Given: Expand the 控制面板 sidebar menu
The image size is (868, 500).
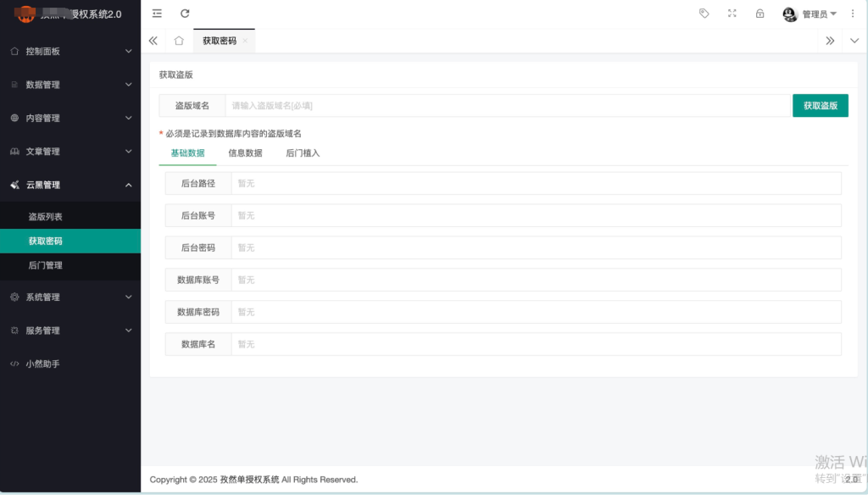Looking at the screenshot, I should point(70,51).
